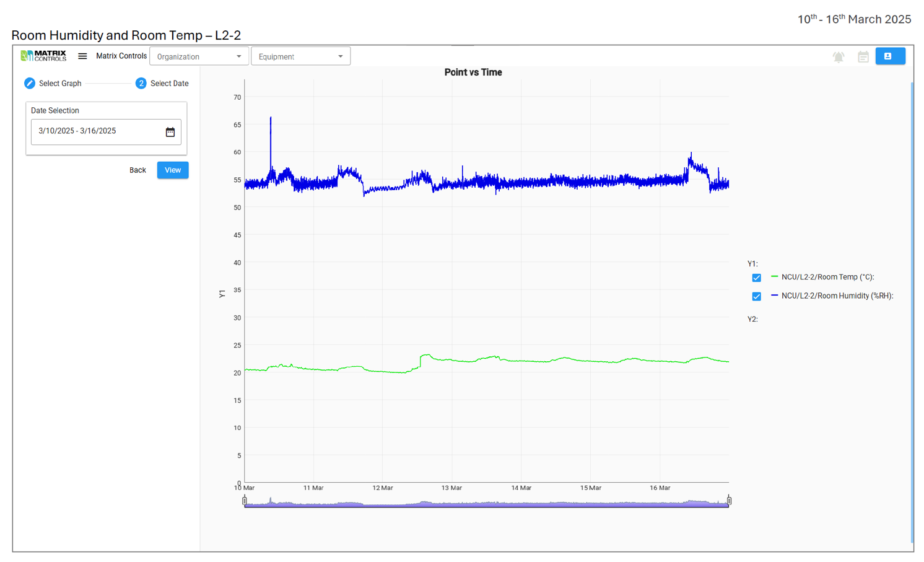
Task: Expand the Organization dropdown
Action: (x=199, y=56)
